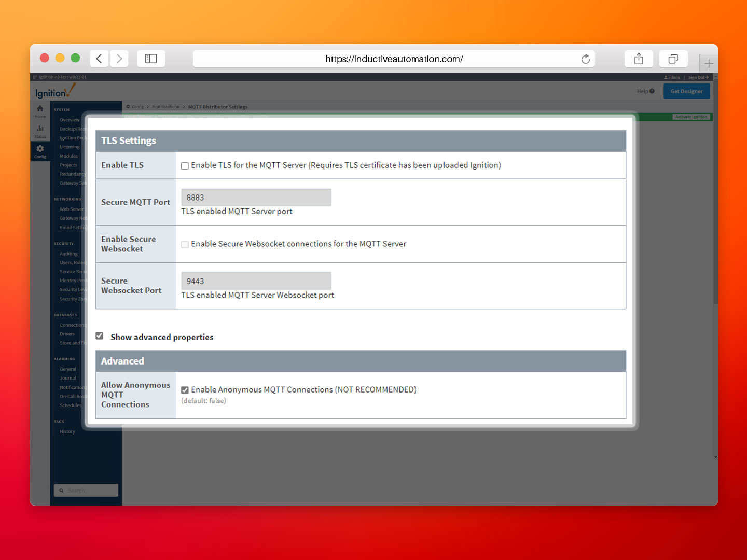Toggle the browser sidebar panel
This screenshot has width=747, height=560.
tap(151, 59)
